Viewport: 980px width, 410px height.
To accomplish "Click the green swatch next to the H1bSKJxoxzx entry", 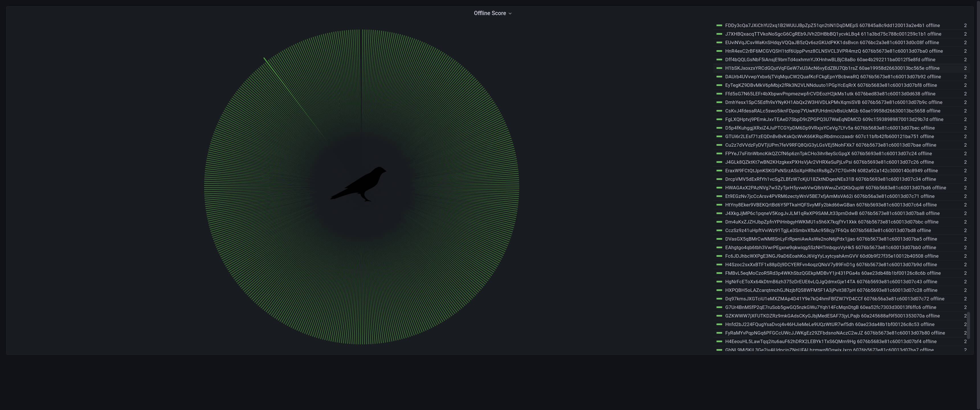I will click(719, 68).
